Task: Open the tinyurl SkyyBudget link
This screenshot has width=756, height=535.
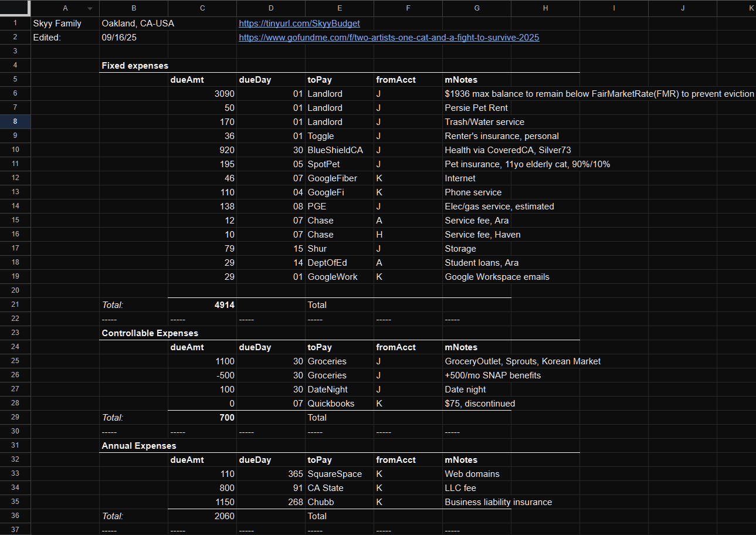Action: tap(299, 23)
